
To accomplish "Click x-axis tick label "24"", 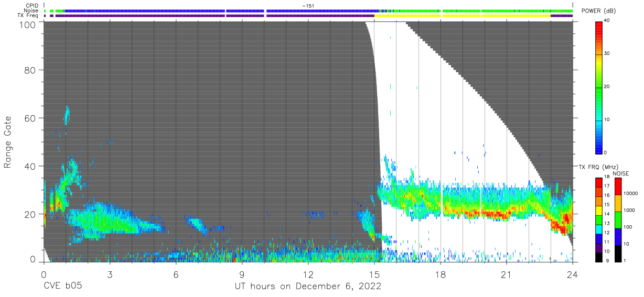I will (573, 274).
